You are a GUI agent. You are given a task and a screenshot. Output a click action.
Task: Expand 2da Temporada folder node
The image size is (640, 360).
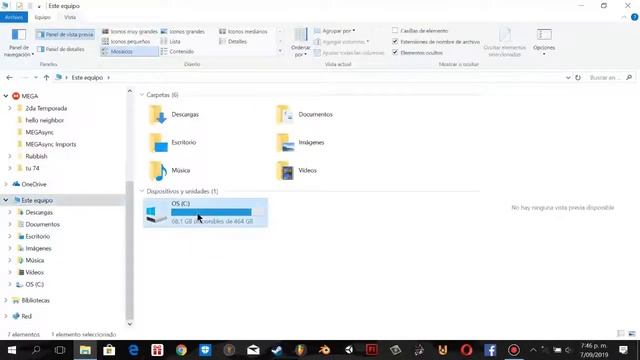pos(10,108)
